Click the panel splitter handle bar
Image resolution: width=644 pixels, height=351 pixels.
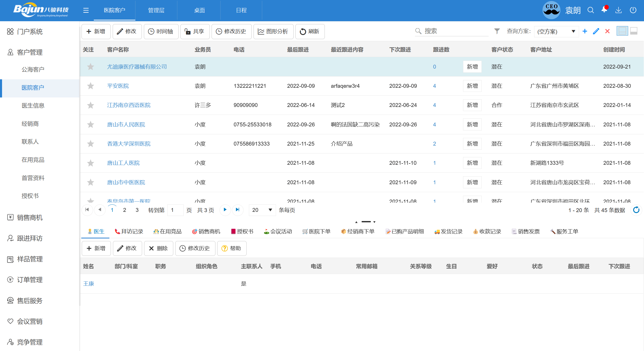click(366, 222)
